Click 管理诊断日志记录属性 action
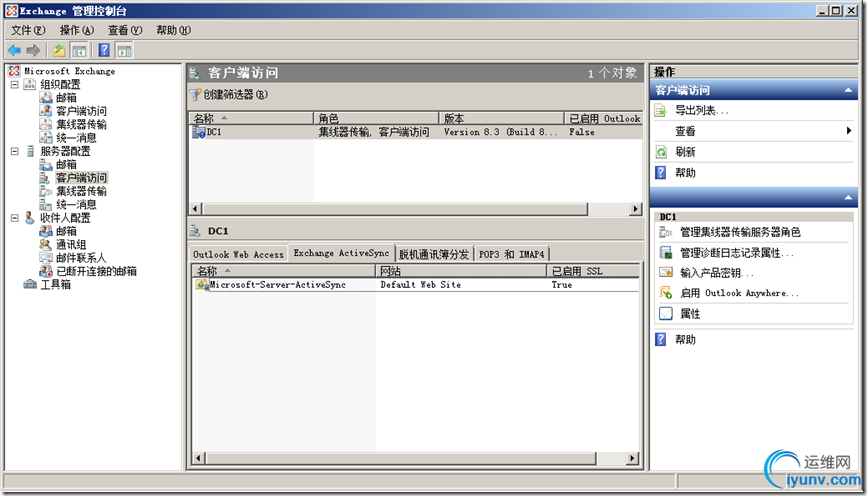This screenshot has width=867, height=496. pos(737,253)
